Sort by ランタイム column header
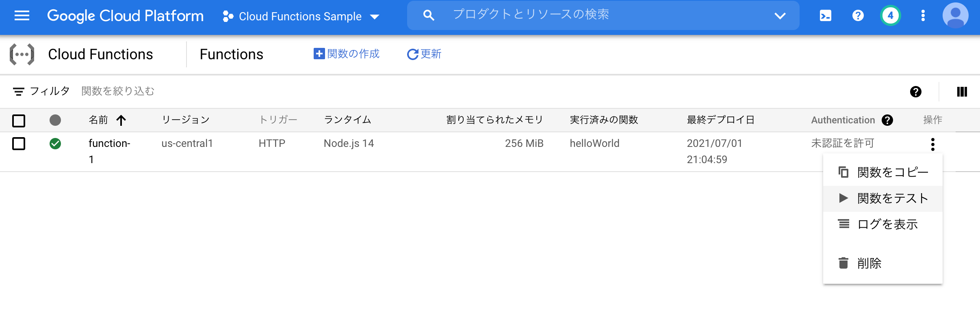 pyautogui.click(x=347, y=120)
